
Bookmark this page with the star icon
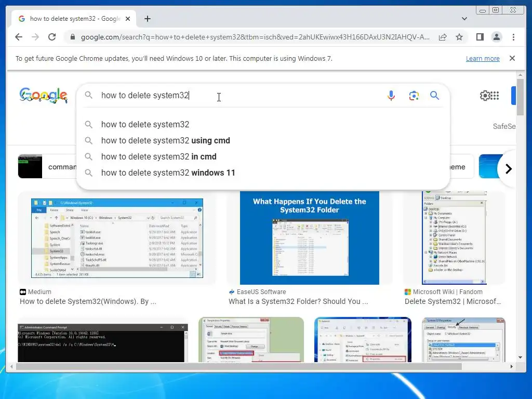click(x=459, y=37)
